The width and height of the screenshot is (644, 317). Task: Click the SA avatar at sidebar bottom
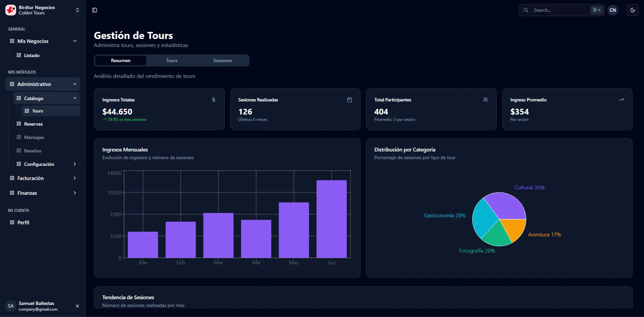(x=11, y=306)
